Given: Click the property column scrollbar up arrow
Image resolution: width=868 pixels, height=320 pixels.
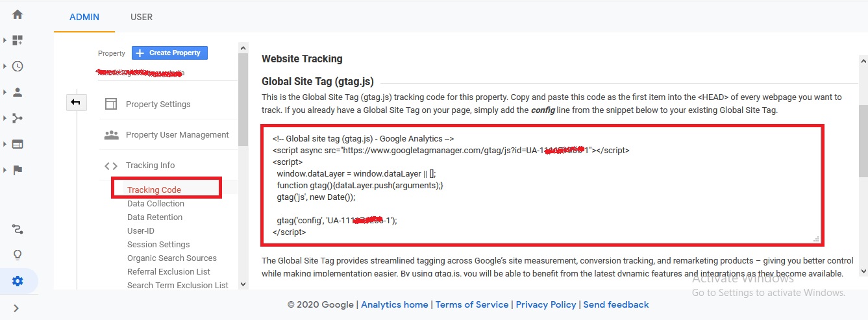Looking at the screenshot, I should [243, 48].
